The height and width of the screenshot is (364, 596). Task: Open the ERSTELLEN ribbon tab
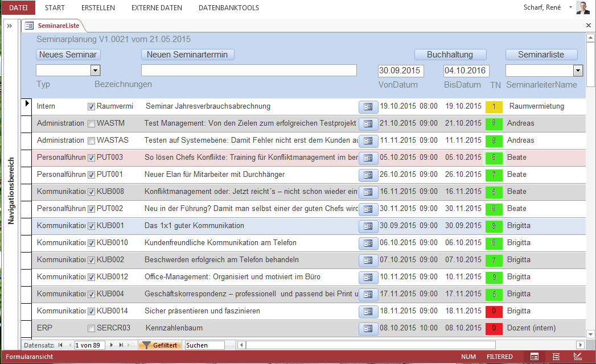[x=98, y=8]
